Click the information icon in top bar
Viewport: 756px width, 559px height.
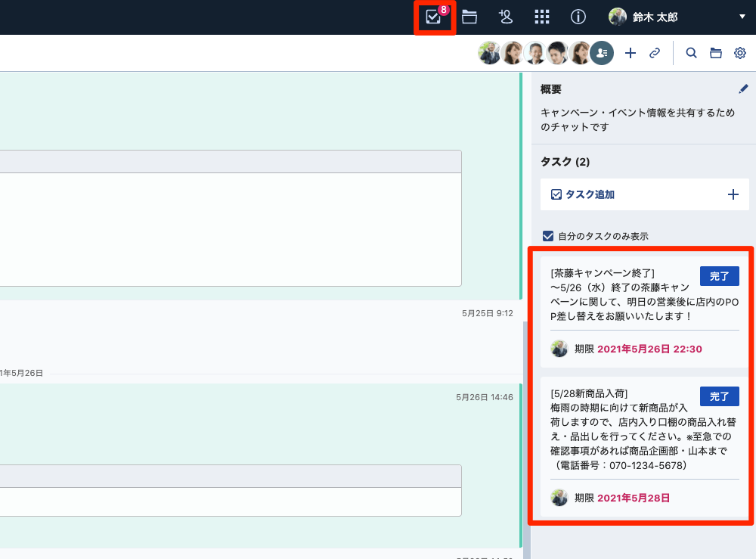(x=578, y=17)
